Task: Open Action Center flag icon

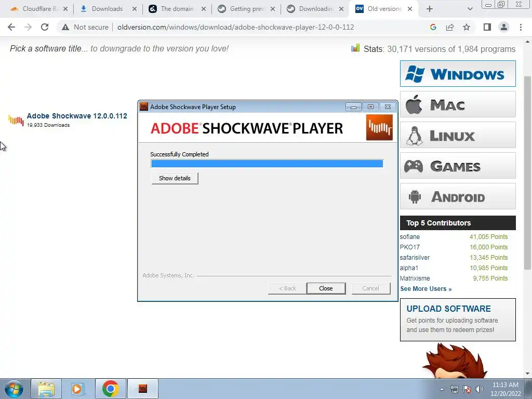Action: pyautogui.click(x=467, y=389)
